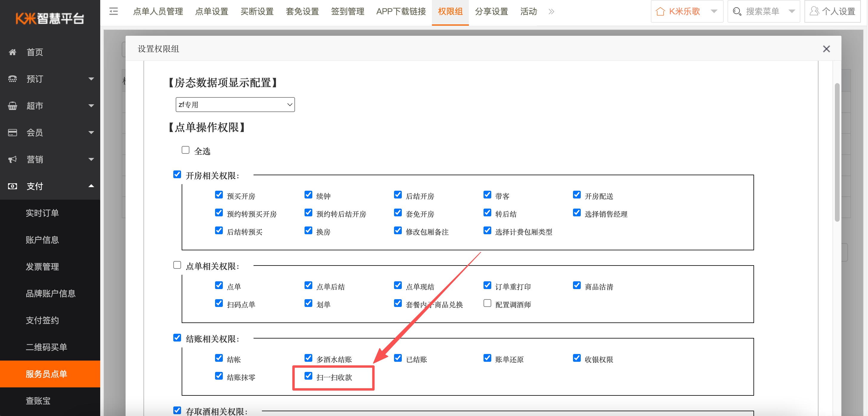
Task: Click the 会员 card icon in sidebar
Action: [13, 133]
